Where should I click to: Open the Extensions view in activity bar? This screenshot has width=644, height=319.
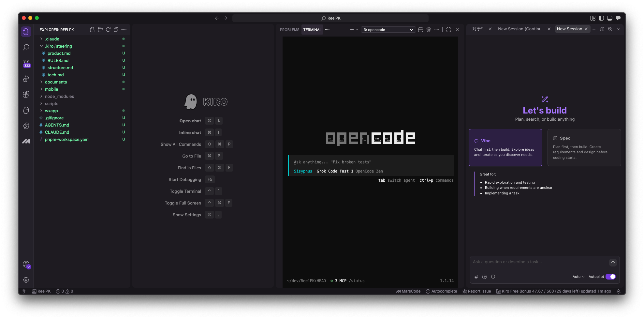click(26, 95)
